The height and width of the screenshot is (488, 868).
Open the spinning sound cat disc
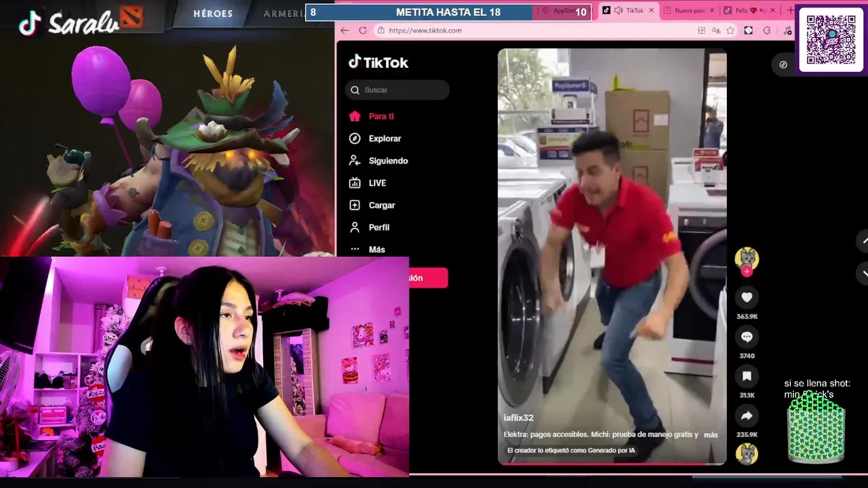[x=747, y=453]
